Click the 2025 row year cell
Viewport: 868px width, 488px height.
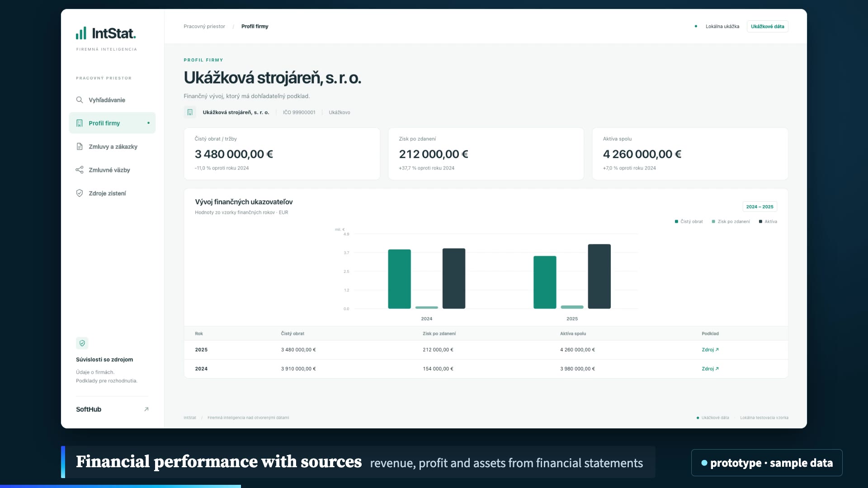pos(201,350)
